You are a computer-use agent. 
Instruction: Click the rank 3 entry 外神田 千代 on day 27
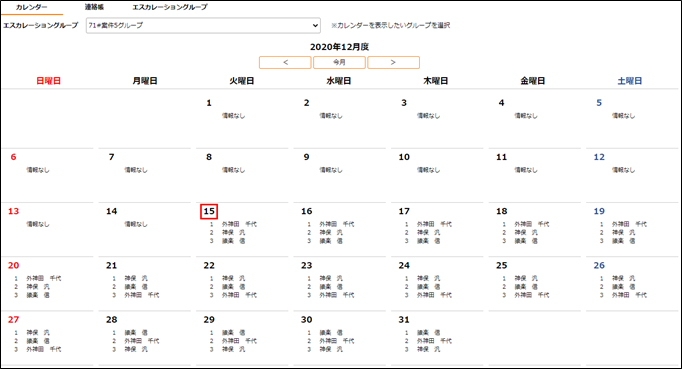[x=43, y=349]
